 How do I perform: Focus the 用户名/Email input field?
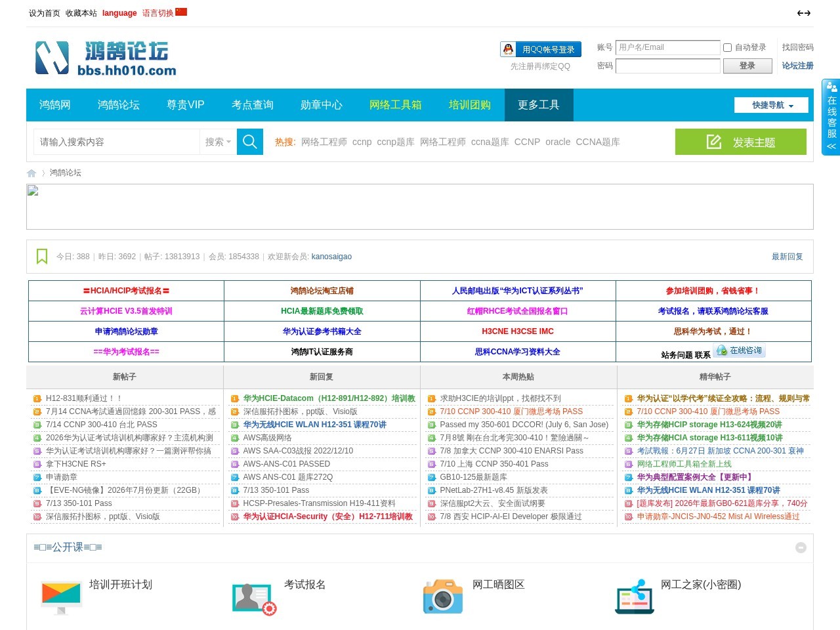coord(668,47)
